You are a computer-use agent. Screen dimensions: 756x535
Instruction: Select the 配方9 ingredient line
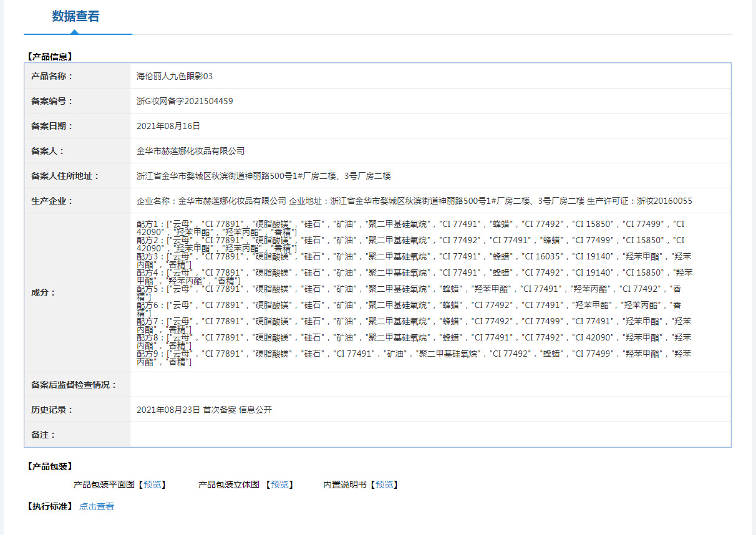point(414,357)
